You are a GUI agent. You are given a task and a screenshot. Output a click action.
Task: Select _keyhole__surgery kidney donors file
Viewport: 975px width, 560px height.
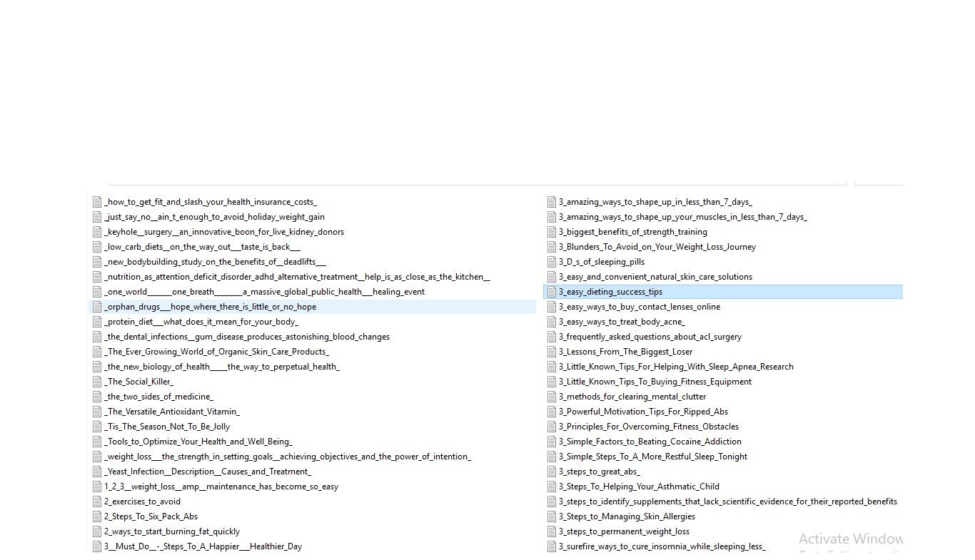(224, 232)
